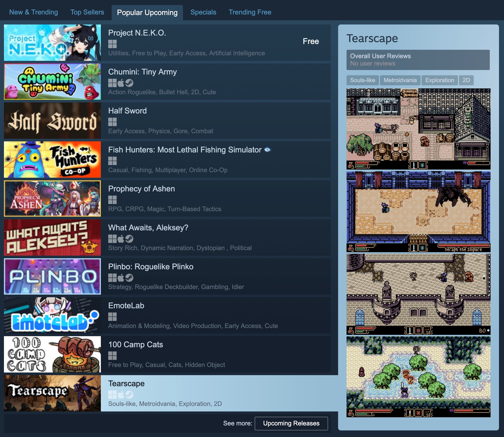Click the Upcoming Releases button
504x437 pixels.
pyautogui.click(x=291, y=423)
